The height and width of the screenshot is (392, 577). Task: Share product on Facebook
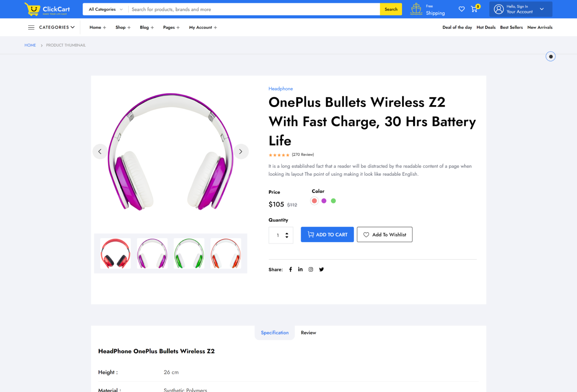click(x=290, y=269)
